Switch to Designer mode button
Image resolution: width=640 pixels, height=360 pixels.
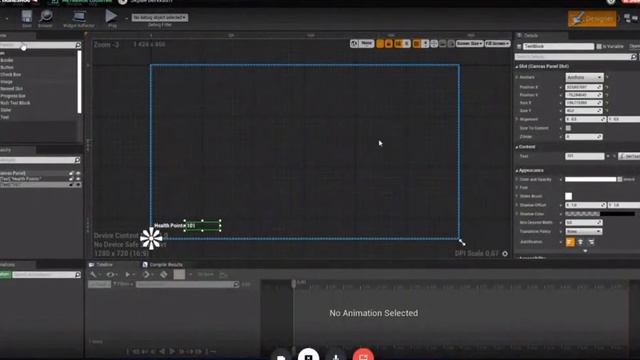(x=592, y=18)
